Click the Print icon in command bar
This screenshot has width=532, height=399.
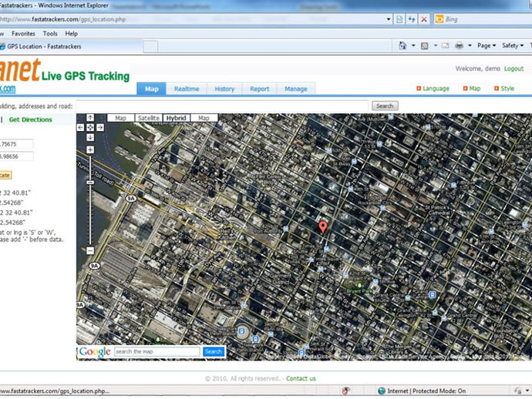point(459,45)
